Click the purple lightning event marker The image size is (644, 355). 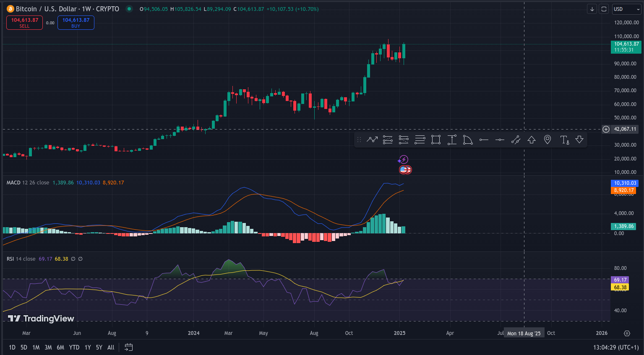(403, 160)
